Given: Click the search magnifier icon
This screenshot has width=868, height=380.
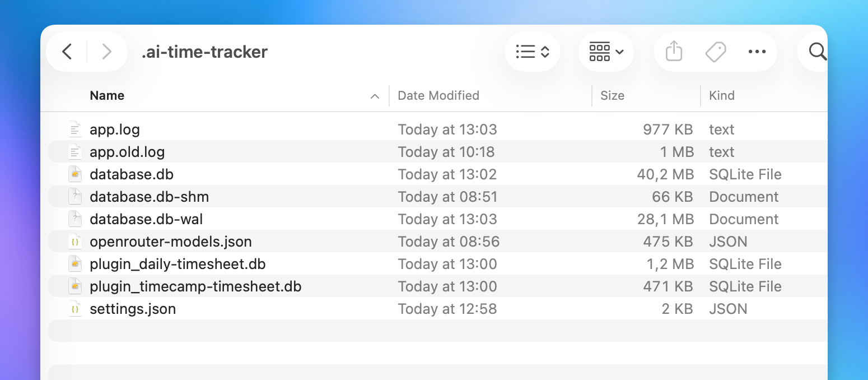Looking at the screenshot, I should pos(817,52).
